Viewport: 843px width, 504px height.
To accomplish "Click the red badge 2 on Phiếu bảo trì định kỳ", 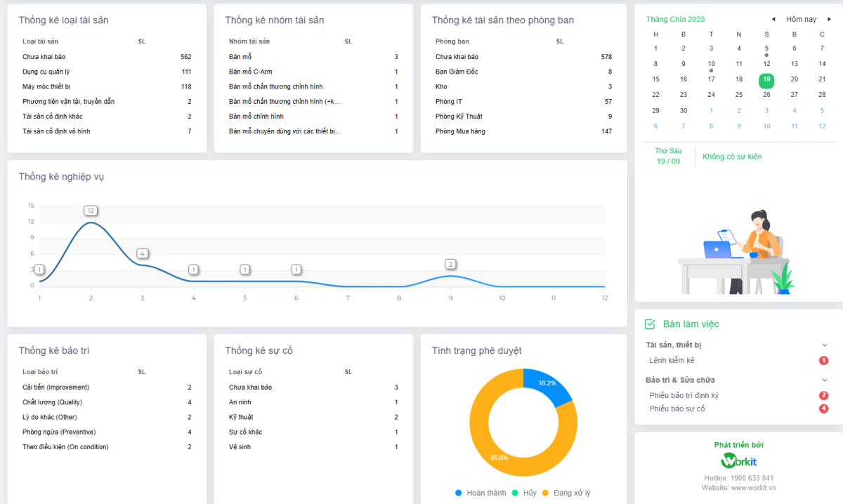I will 823,394.
